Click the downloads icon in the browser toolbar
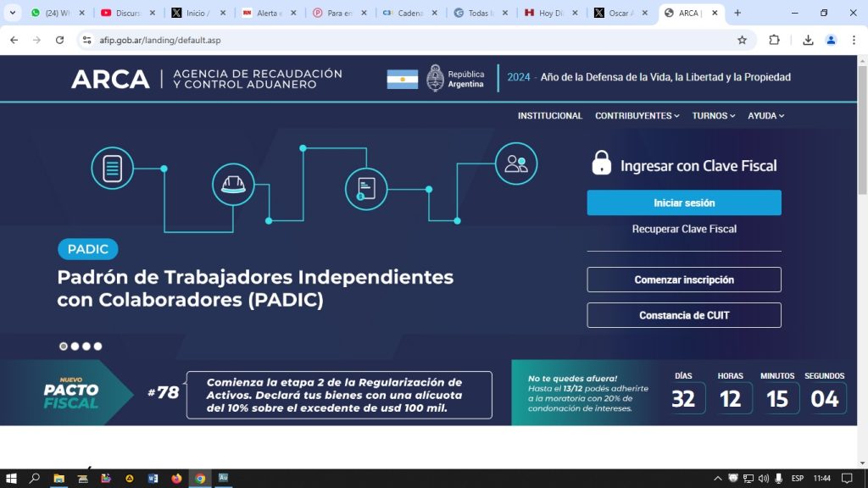The image size is (868, 488). coord(808,39)
